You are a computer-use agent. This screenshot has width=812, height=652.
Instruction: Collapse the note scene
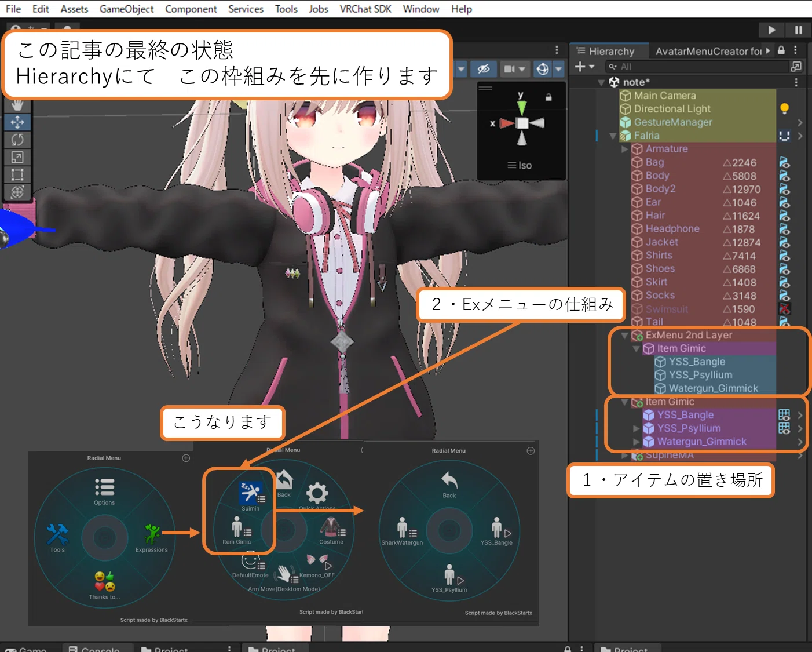tap(601, 82)
